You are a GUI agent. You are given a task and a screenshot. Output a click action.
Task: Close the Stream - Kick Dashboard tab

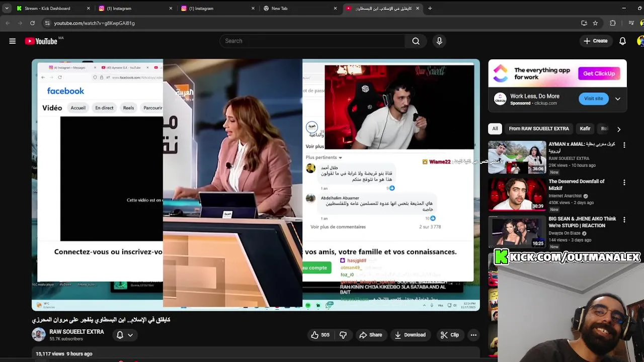[x=89, y=9]
